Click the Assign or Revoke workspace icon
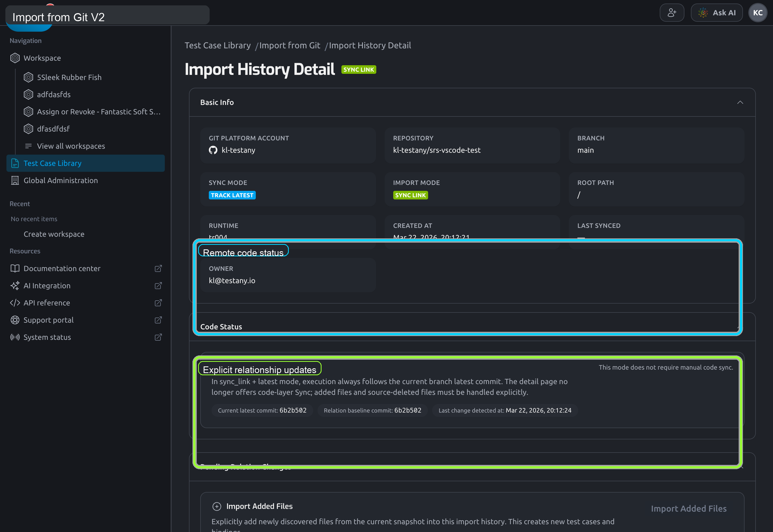Screen dimensions: 773x532 coord(28,112)
